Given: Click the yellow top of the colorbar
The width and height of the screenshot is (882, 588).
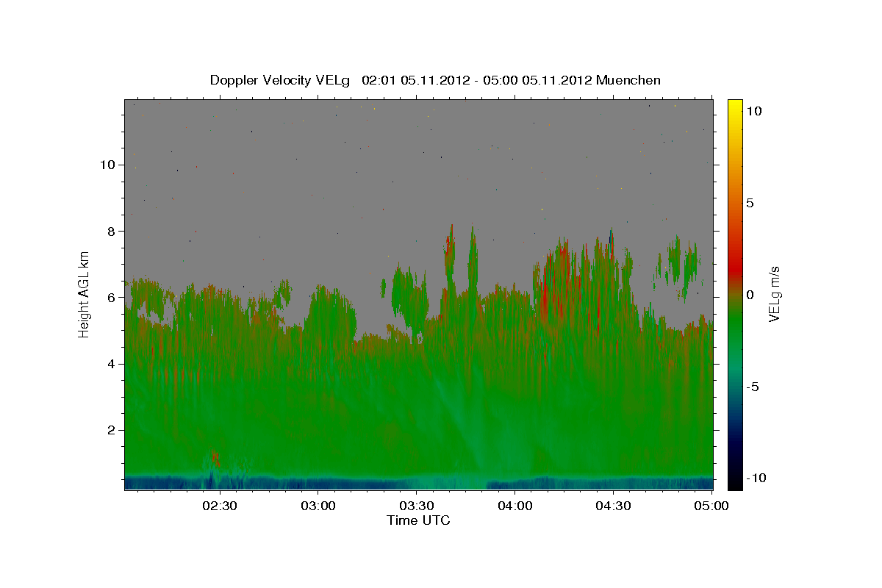Looking at the screenshot, I should click(x=735, y=107).
